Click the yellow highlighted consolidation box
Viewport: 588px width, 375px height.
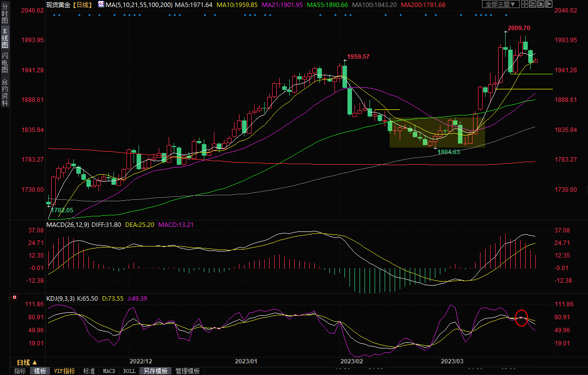click(x=437, y=133)
